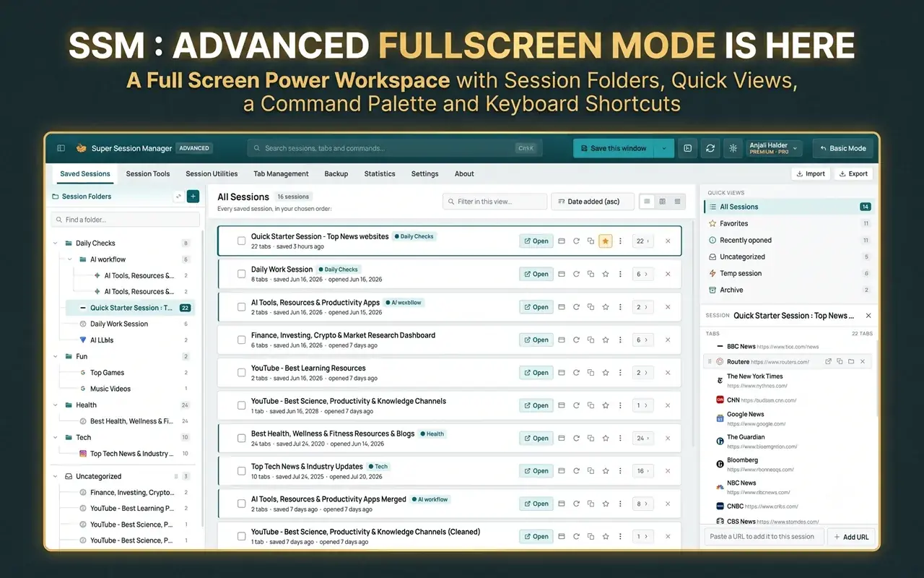924x578 pixels.
Task: Click the Export button
Action: pos(853,173)
